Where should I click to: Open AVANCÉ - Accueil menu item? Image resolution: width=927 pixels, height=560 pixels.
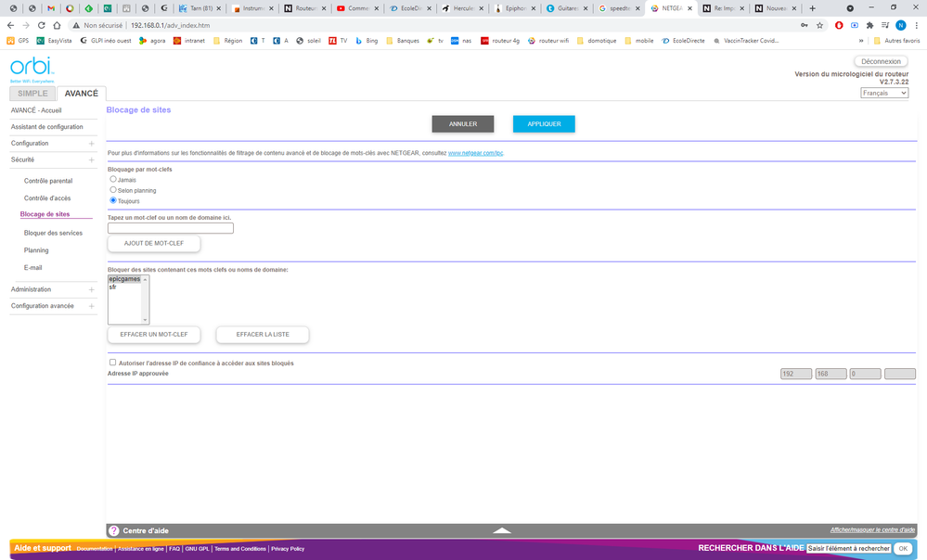tap(36, 110)
